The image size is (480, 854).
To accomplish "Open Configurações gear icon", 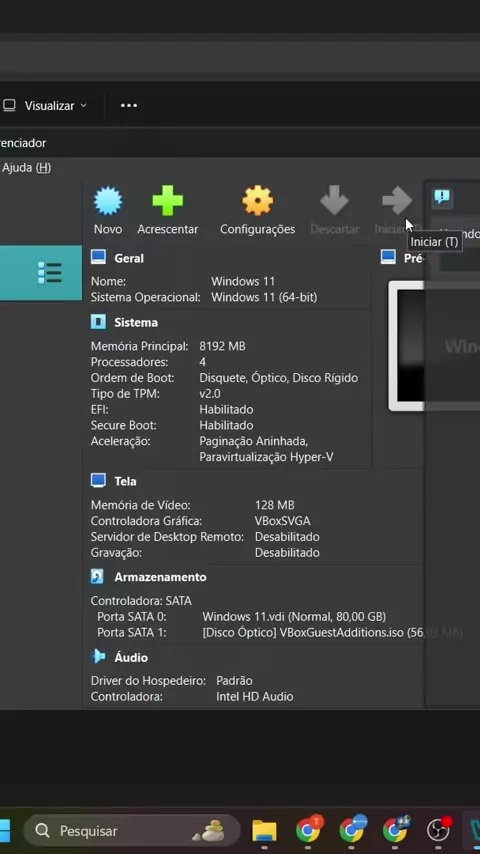I will tap(257, 200).
